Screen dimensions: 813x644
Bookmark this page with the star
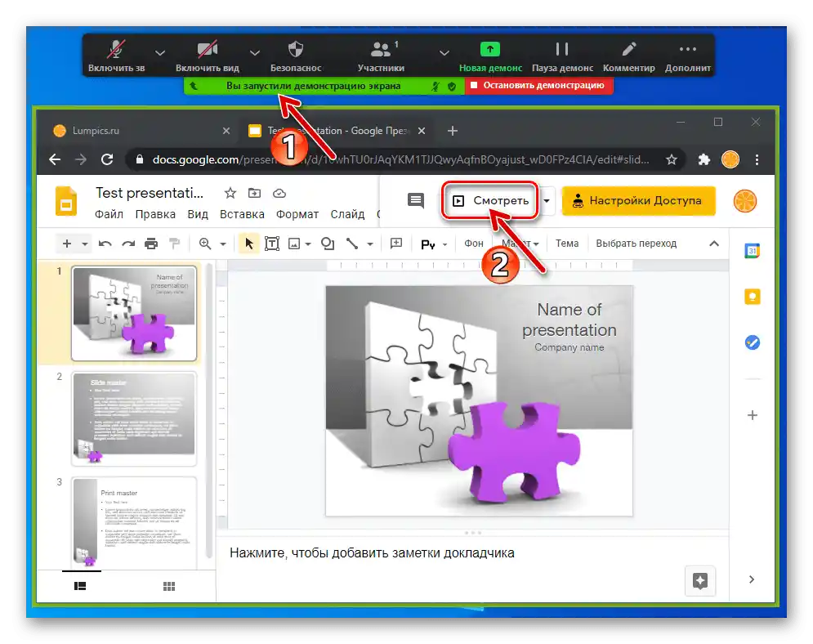[x=672, y=159]
